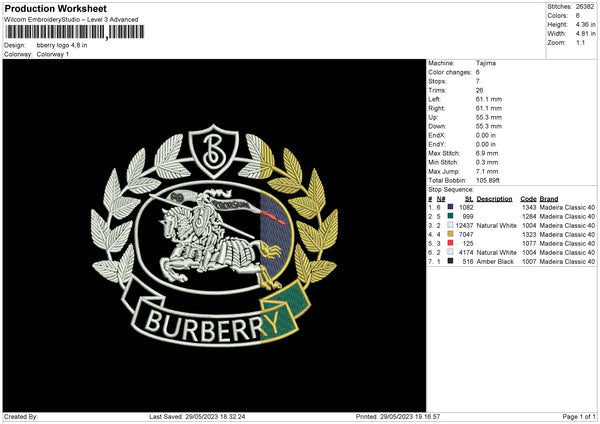
Task: Click the Width value '4.81 in'
Action: pos(585,34)
